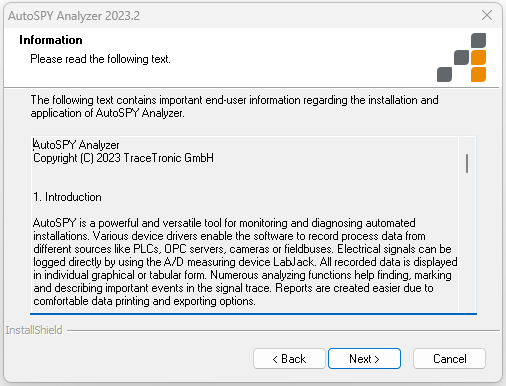The image size is (506, 386).
Task: Cancel the AutoSPY Analyzer installation
Action: [449, 359]
